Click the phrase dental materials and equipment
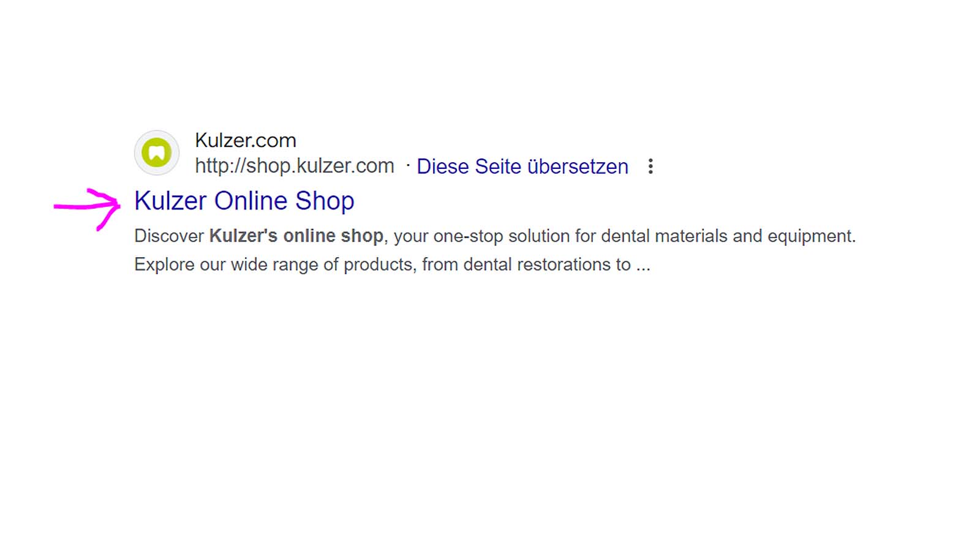The width and height of the screenshot is (980, 551). tap(727, 236)
